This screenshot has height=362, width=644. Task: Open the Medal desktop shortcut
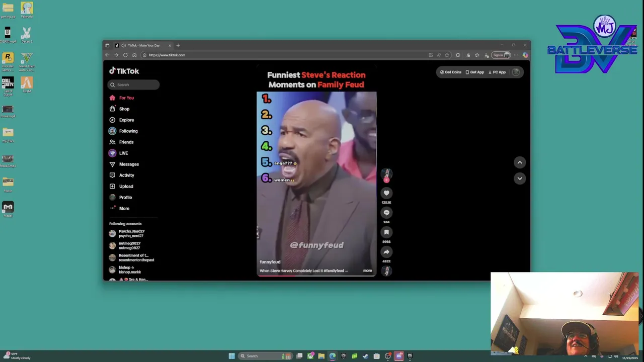pos(8,209)
